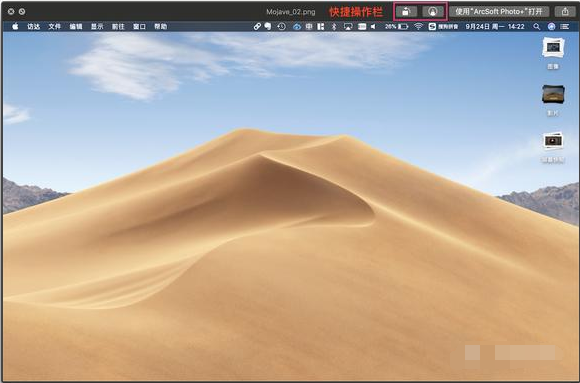
Task: Open the 访达 menu
Action: (x=33, y=26)
